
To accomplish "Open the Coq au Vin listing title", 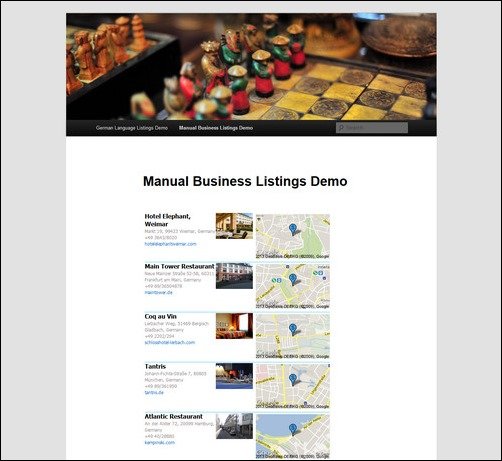I will (x=160, y=316).
